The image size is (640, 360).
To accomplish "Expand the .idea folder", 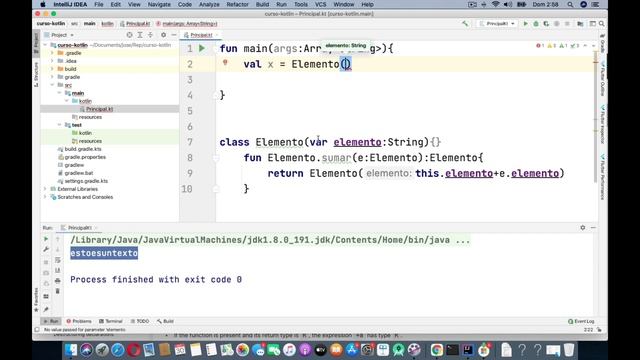I will point(52,61).
